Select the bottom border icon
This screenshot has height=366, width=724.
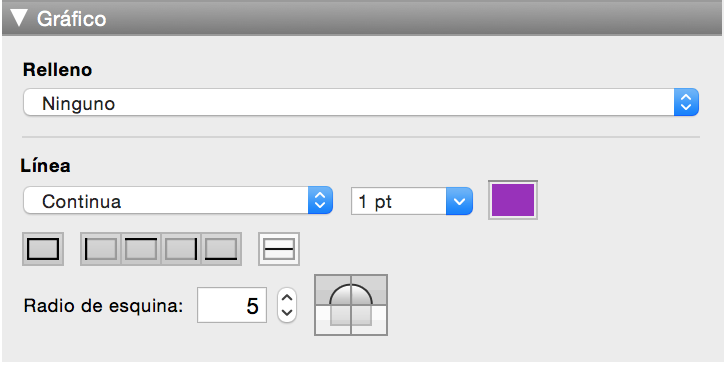[x=221, y=249]
